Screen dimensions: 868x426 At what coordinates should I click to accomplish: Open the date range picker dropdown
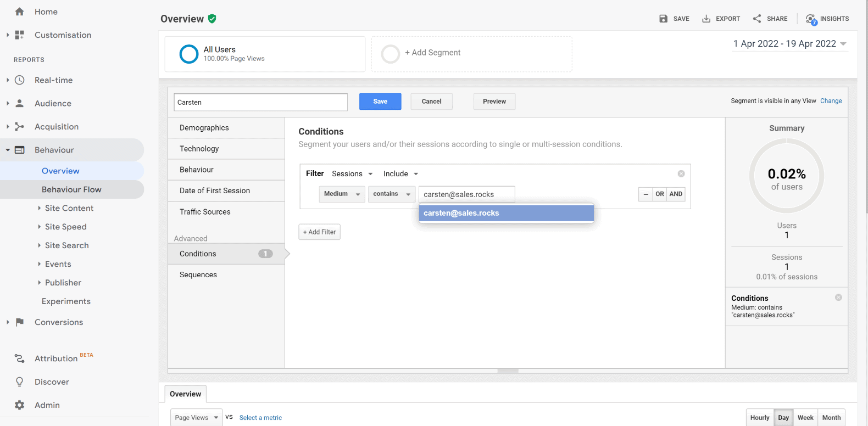coord(789,44)
